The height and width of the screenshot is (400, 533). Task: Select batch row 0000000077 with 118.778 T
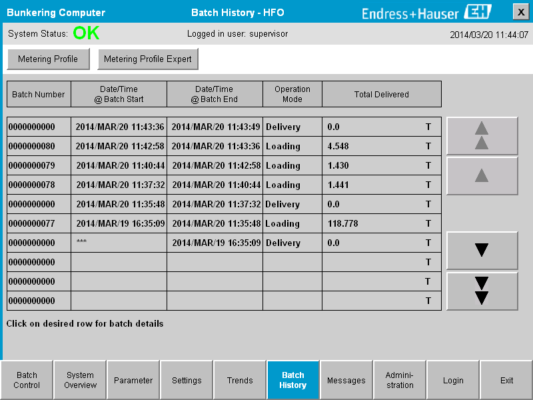click(224, 223)
